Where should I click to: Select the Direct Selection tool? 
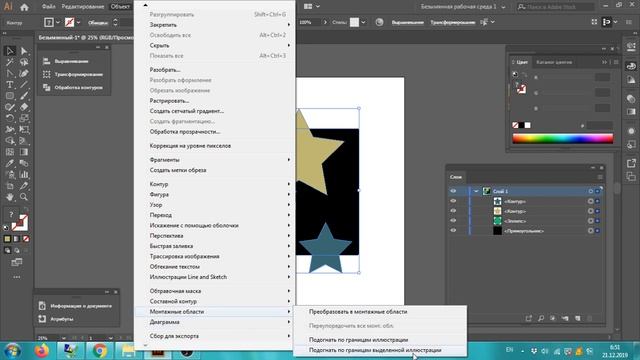[24, 51]
